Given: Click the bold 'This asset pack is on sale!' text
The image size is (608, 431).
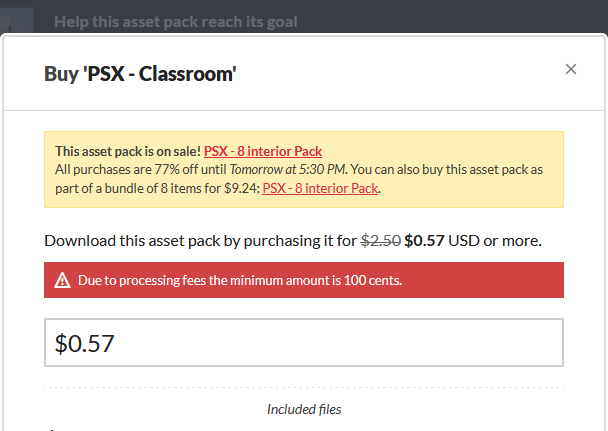Looking at the screenshot, I should coord(127,151).
